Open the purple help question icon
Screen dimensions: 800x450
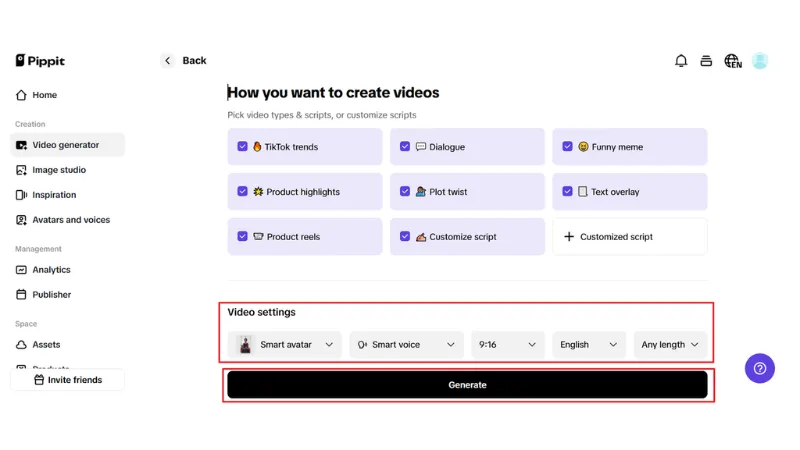click(x=760, y=368)
